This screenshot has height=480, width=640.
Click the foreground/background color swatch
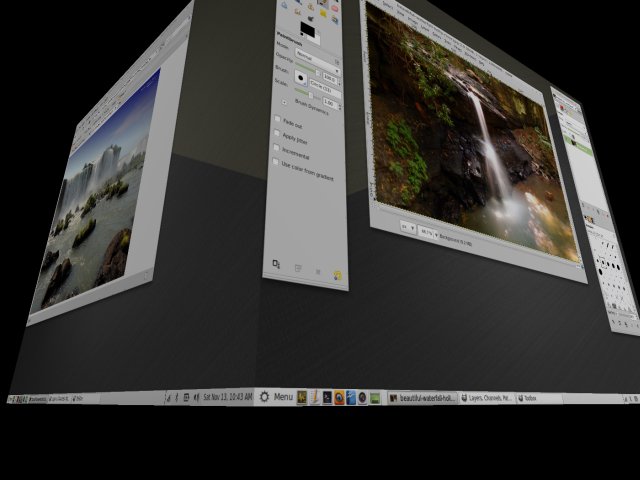click(308, 29)
